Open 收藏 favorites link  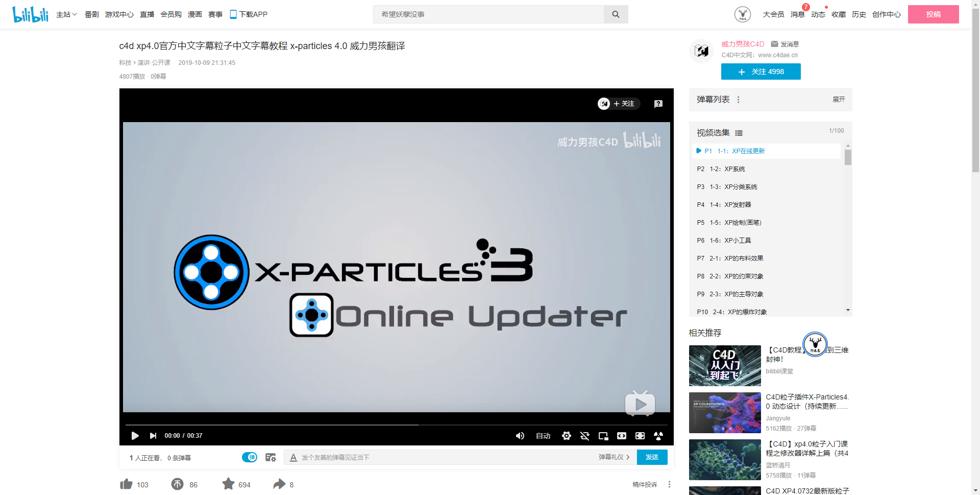838,14
